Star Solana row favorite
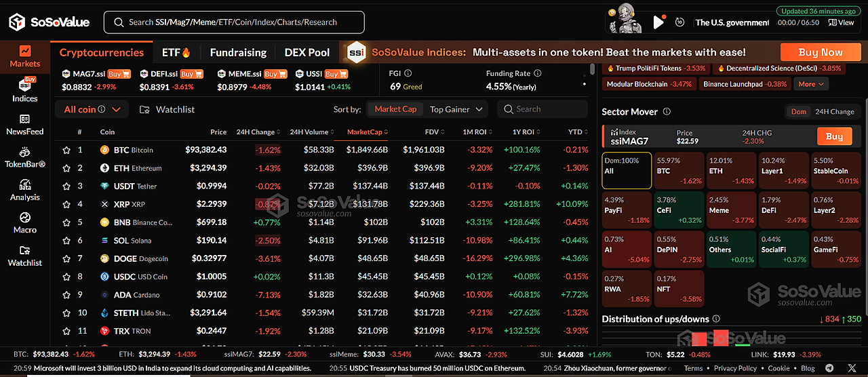The width and height of the screenshot is (868, 377). (x=66, y=240)
